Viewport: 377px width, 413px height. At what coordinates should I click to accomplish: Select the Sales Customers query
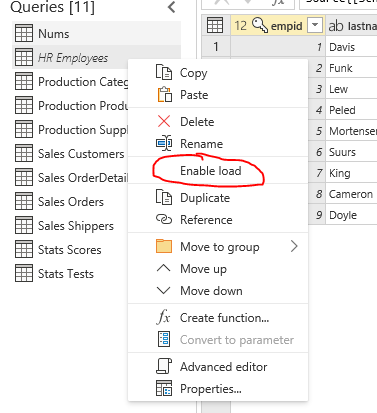(x=70, y=153)
